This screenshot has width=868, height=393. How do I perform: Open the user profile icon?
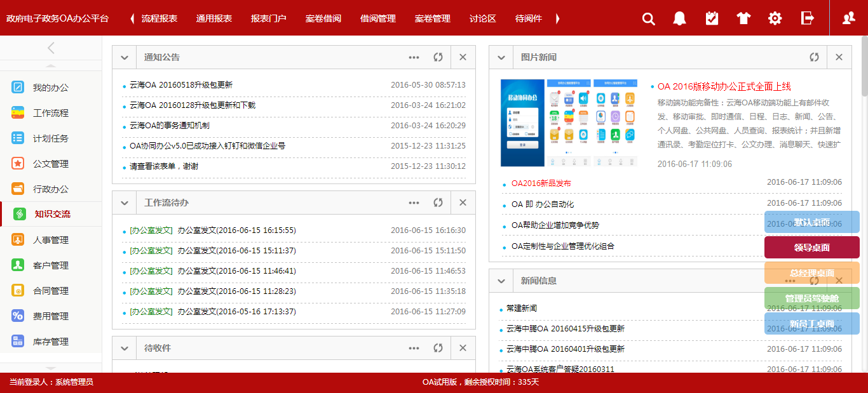(849, 18)
